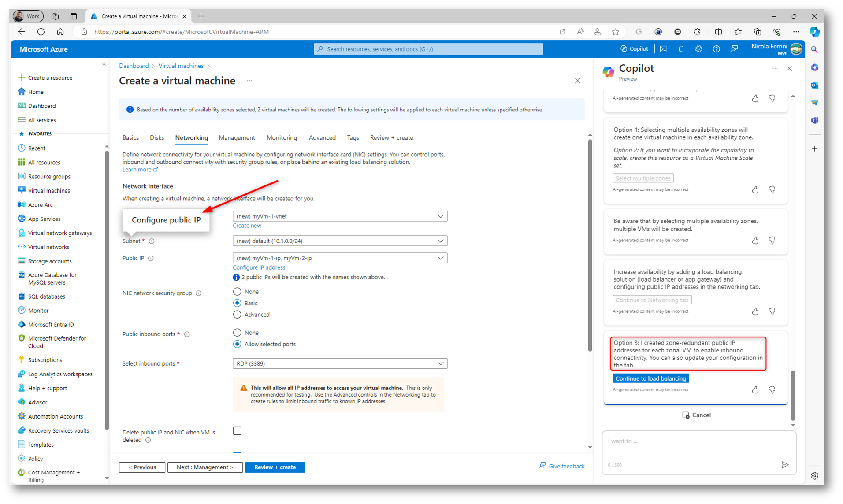Switch to the Review + create tab

tap(391, 137)
